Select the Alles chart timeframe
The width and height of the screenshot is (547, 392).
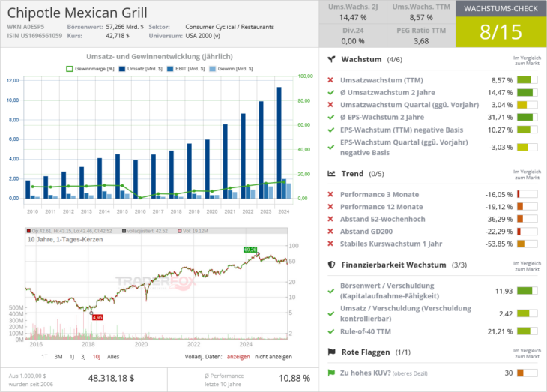113,356
